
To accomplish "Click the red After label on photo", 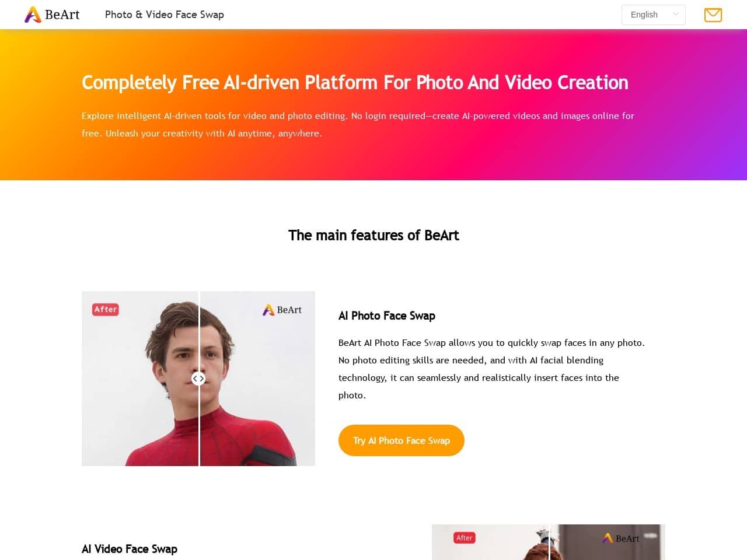I will (x=106, y=309).
